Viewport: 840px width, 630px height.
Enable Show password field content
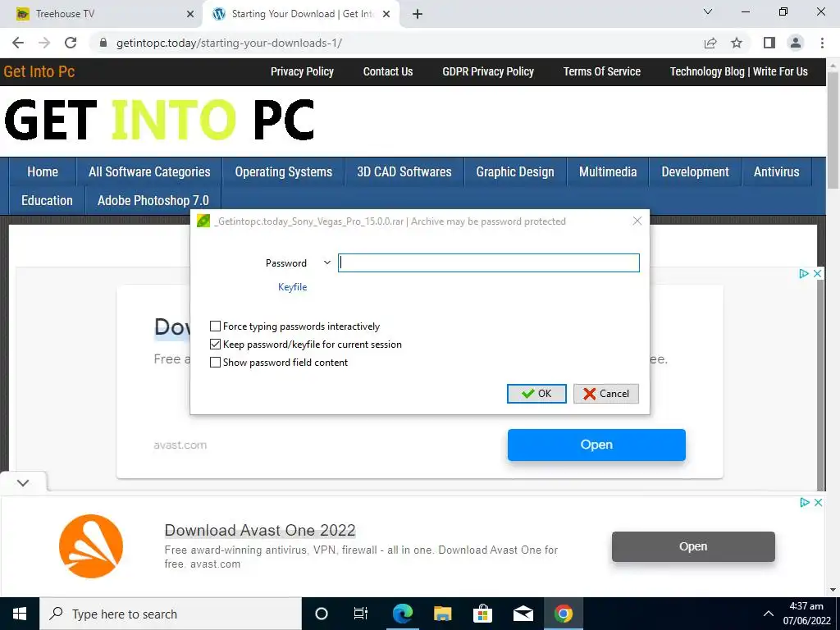216,363
